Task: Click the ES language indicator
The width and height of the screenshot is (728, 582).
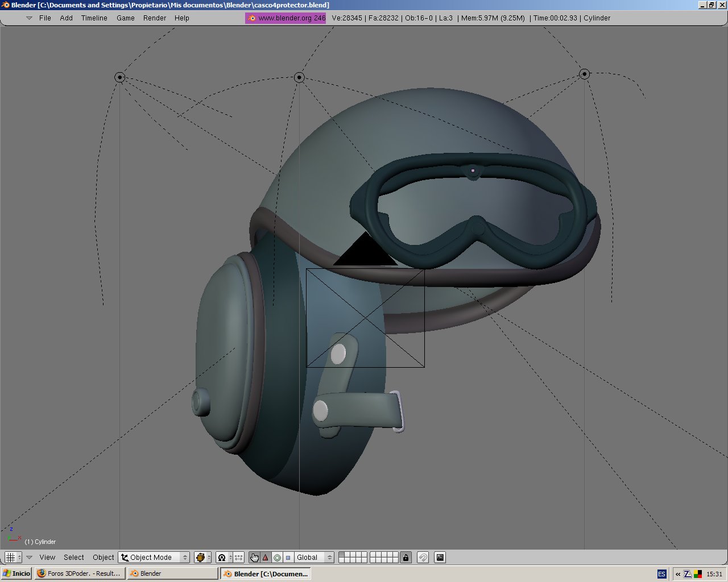Action: point(661,574)
